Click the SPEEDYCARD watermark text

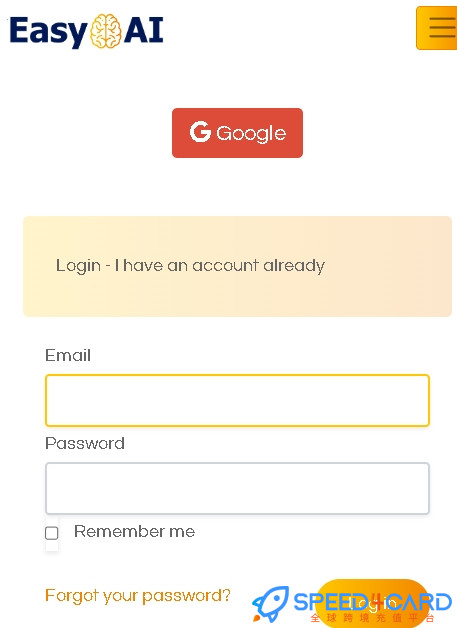click(x=372, y=602)
